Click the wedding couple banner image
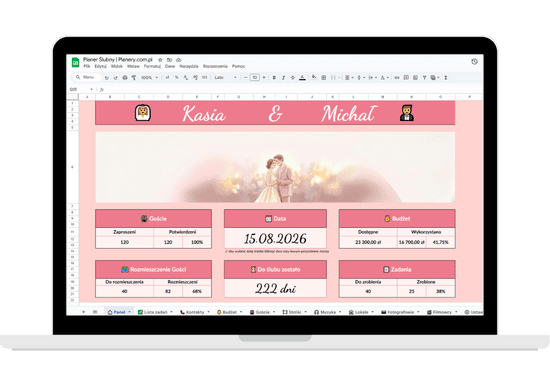Image resolution: width=550 pixels, height=386 pixels. (275, 167)
